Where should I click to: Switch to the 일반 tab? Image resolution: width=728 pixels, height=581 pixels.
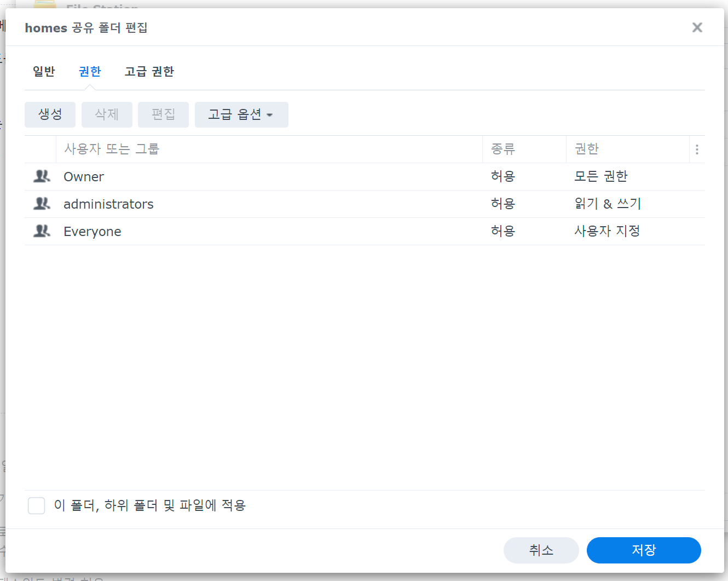(x=44, y=71)
